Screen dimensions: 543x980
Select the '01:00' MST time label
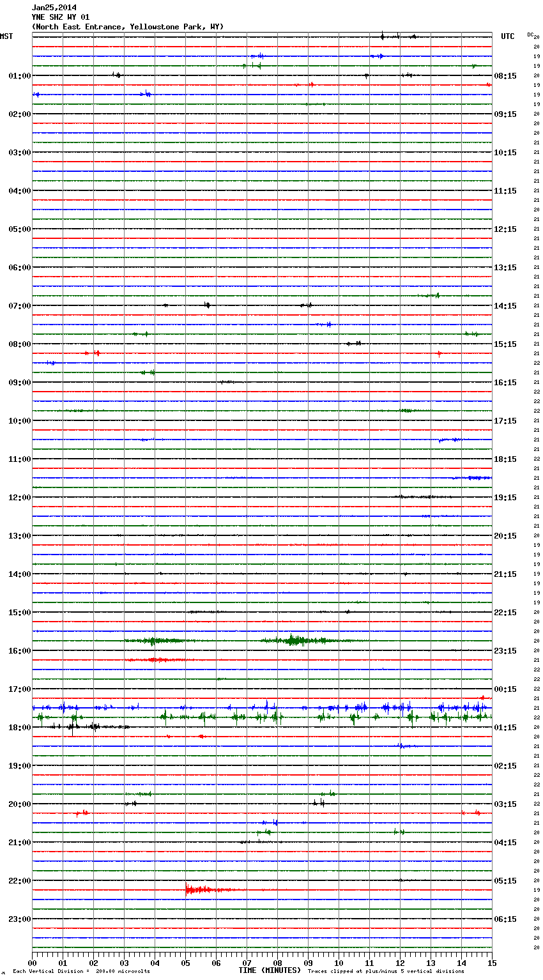20,76
